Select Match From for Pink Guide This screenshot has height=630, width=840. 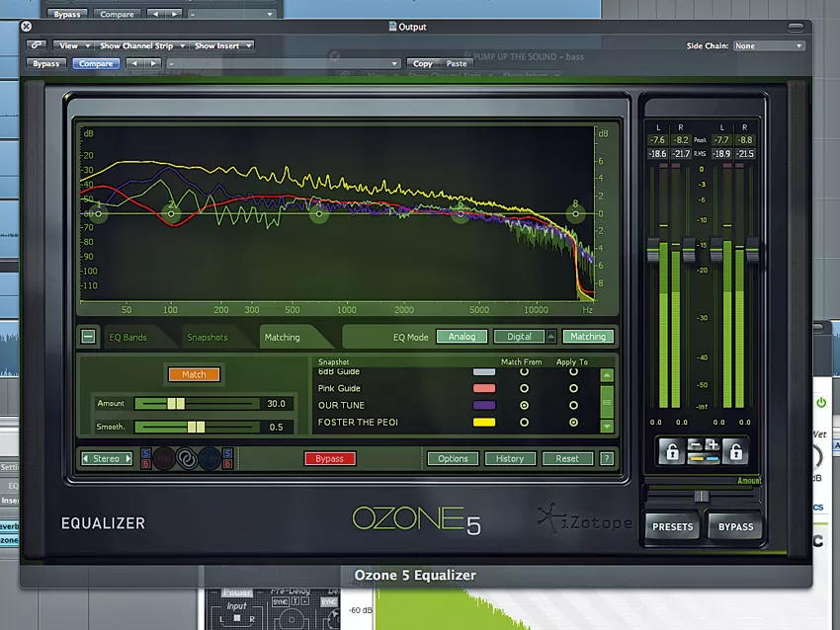(x=524, y=388)
